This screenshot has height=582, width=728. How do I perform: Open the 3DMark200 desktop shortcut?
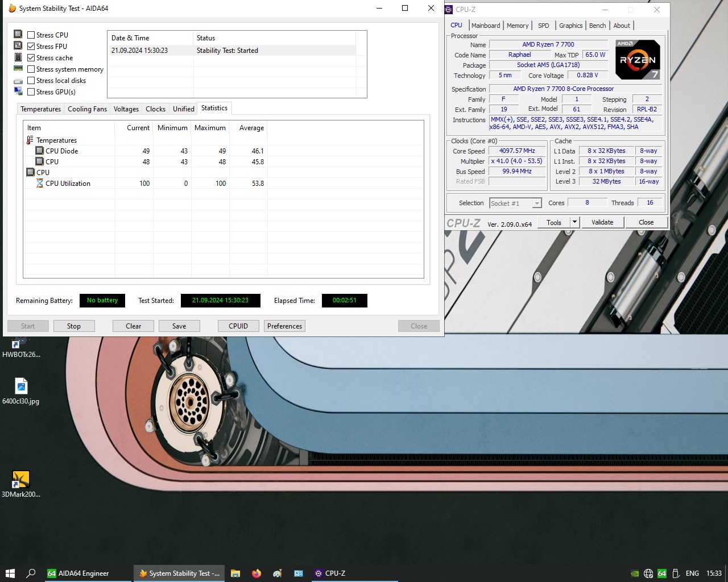coord(21,484)
